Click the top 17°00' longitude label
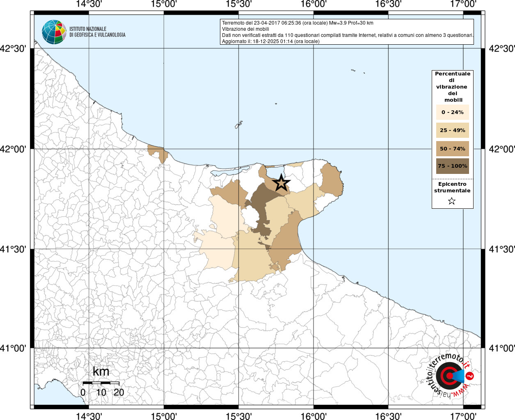The image size is (515, 420). 463,4
